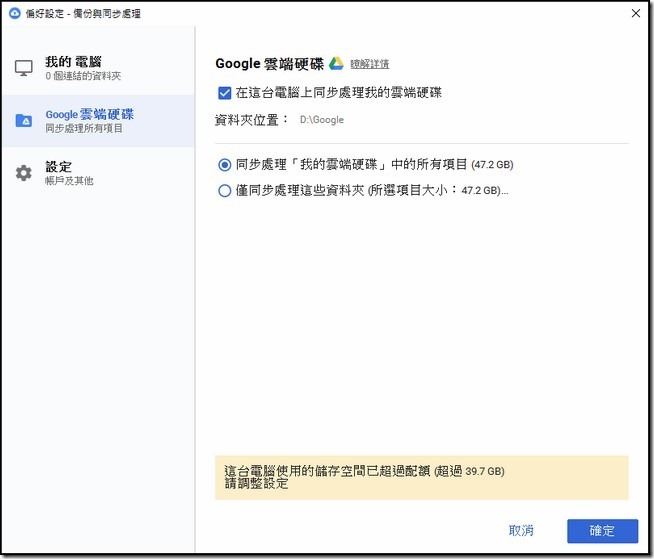Click 同步處理所有項目 subtitle text
654x559 pixels.
(84, 128)
